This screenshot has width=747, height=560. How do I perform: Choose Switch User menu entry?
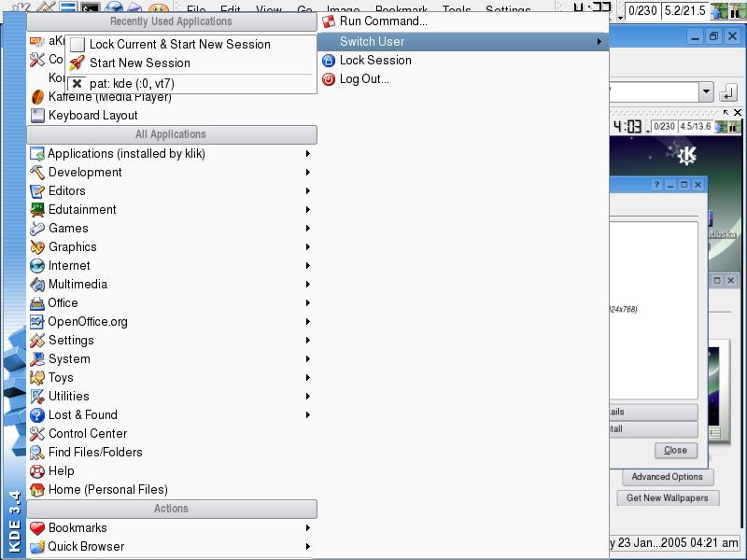462,42
